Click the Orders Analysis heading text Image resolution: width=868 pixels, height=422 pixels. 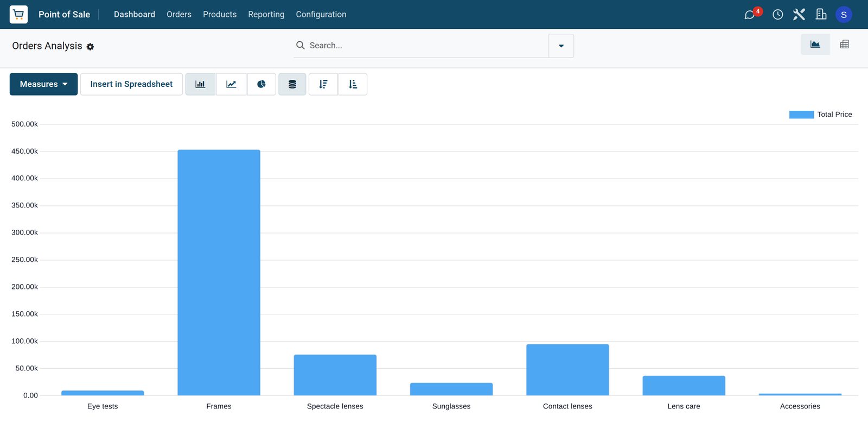coord(47,46)
